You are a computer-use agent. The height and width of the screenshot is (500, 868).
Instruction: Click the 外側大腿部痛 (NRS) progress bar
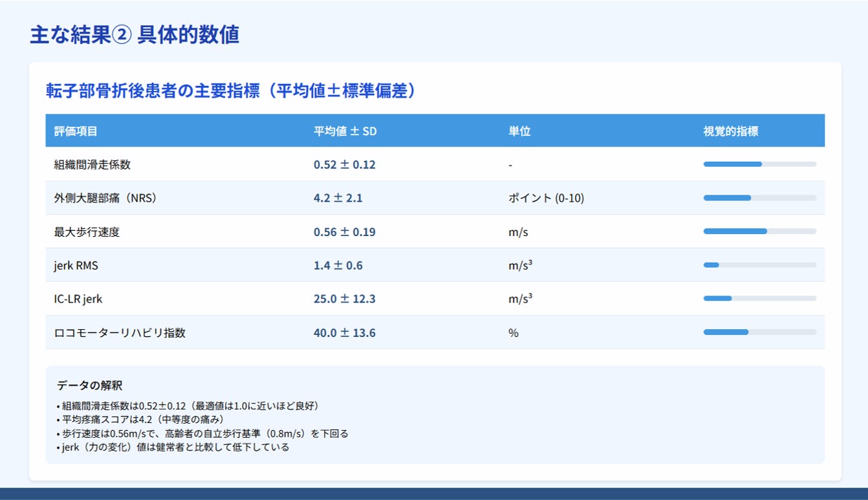click(759, 198)
